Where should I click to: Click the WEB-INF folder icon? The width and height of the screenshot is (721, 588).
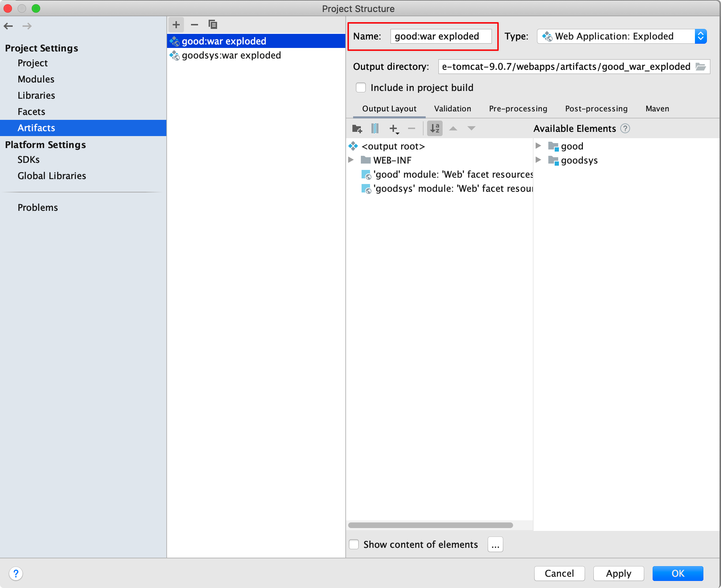[366, 160]
